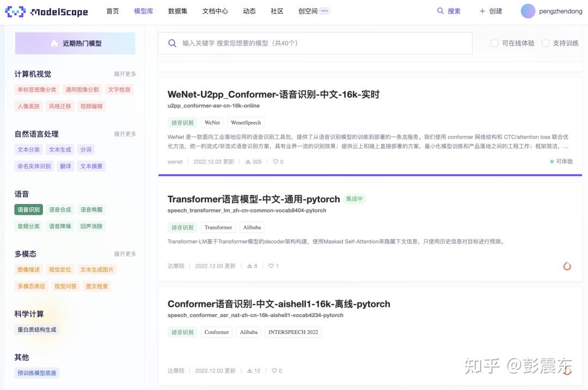Filter by 翻译 tag
This screenshot has height=390, width=588.
click(66, 166)
